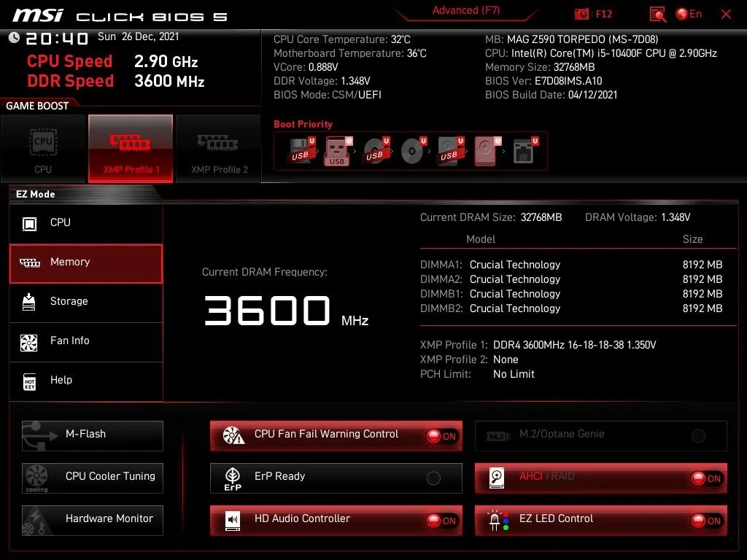The image size is (747, 560).
Task: Click the GAME BOOST label
Action: [38, 106]
